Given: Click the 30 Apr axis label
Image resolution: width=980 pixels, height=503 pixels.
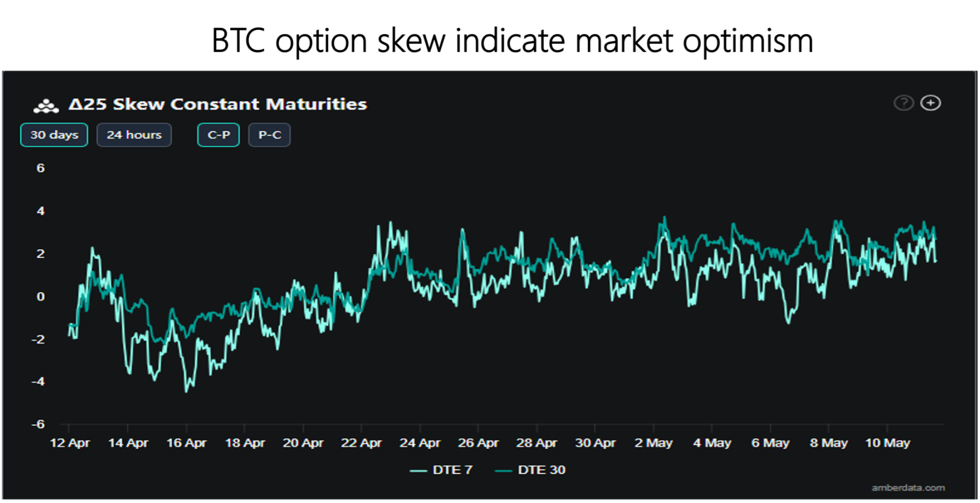Looking at the screenshot, I should point(595,443).
